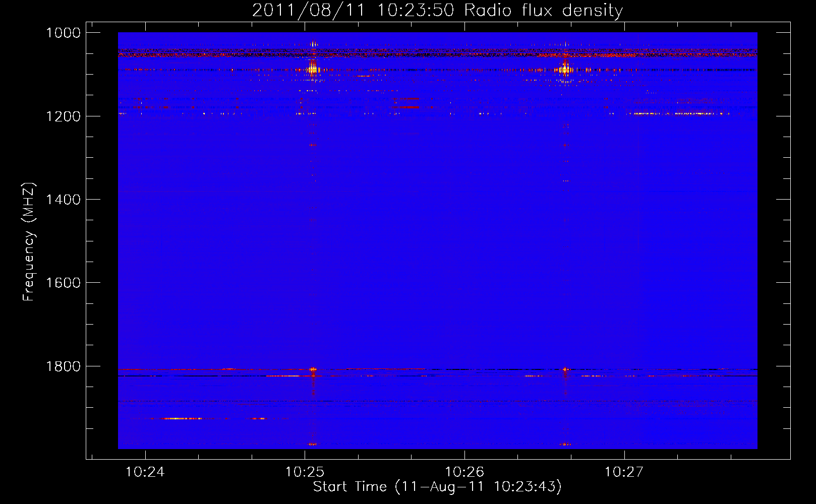The image size is (816, 504).
Task: Click the '1400' frequency axis label
Action: (63, 200)
